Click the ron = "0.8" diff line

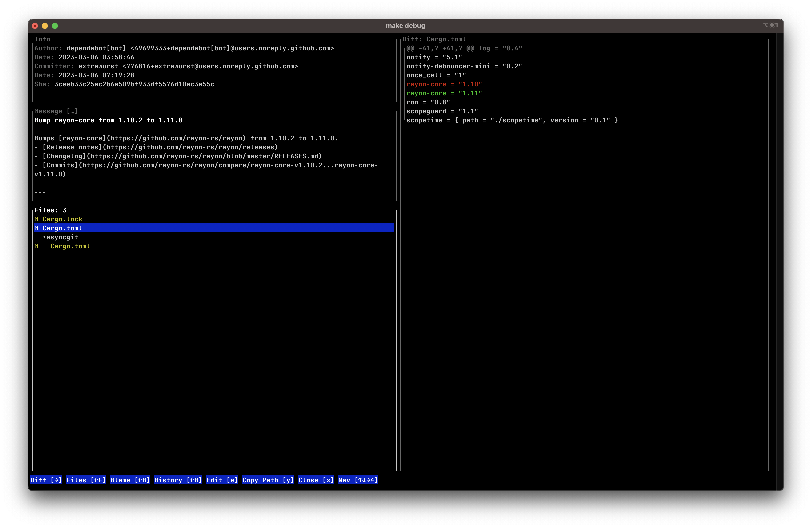428,102
